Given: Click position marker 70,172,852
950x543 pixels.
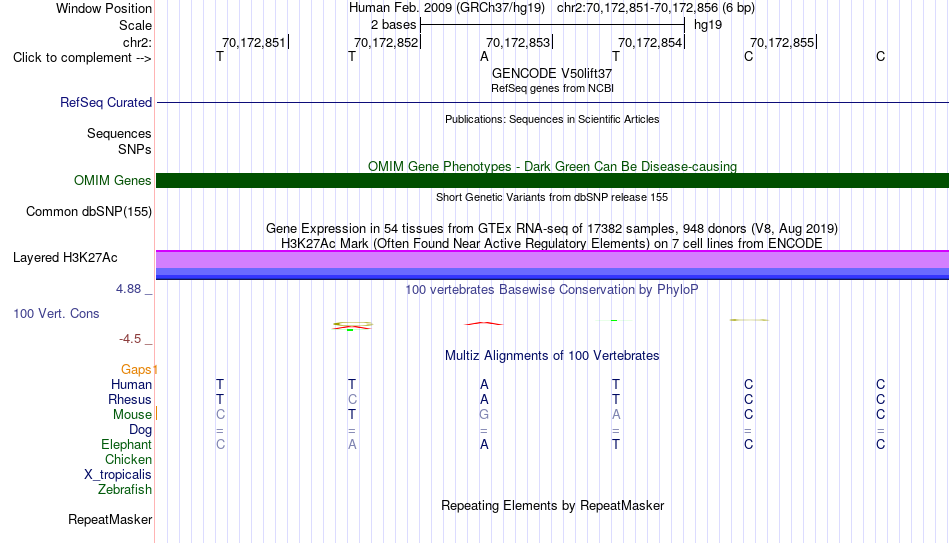Looking at the screenshot, I should pos(385,42).
